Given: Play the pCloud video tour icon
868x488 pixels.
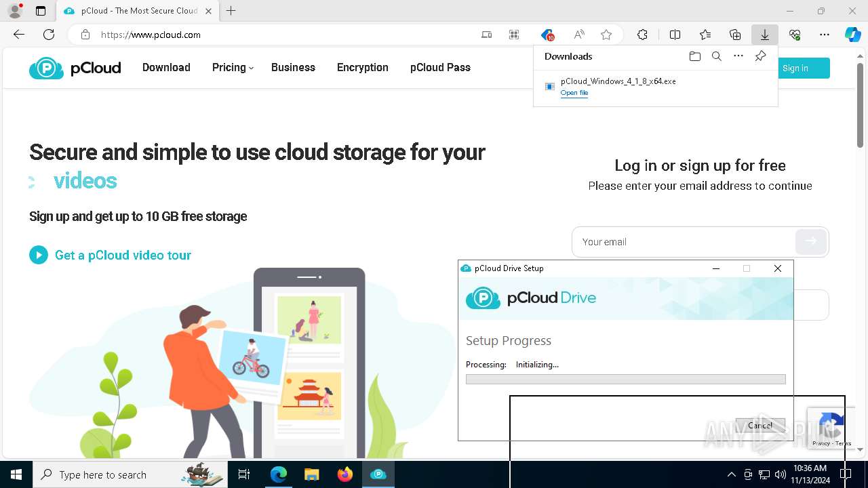Looking at the screenshot, I should 39,255.
